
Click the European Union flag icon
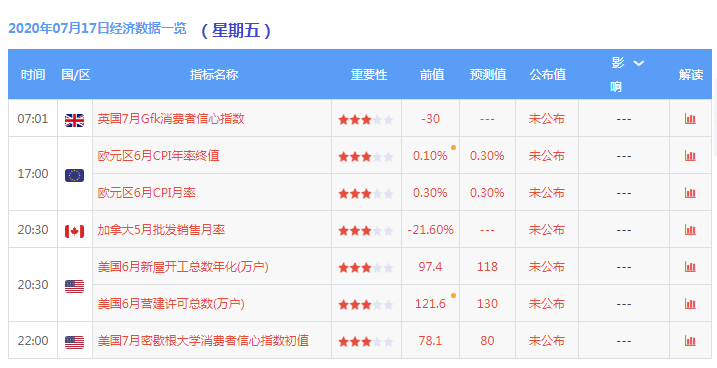coord(75,176)
